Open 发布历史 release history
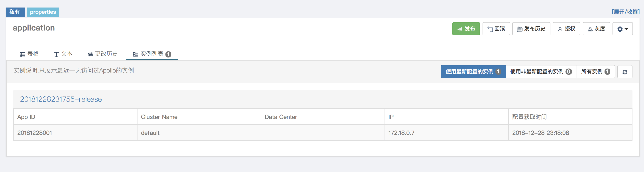 click(531, 29)
